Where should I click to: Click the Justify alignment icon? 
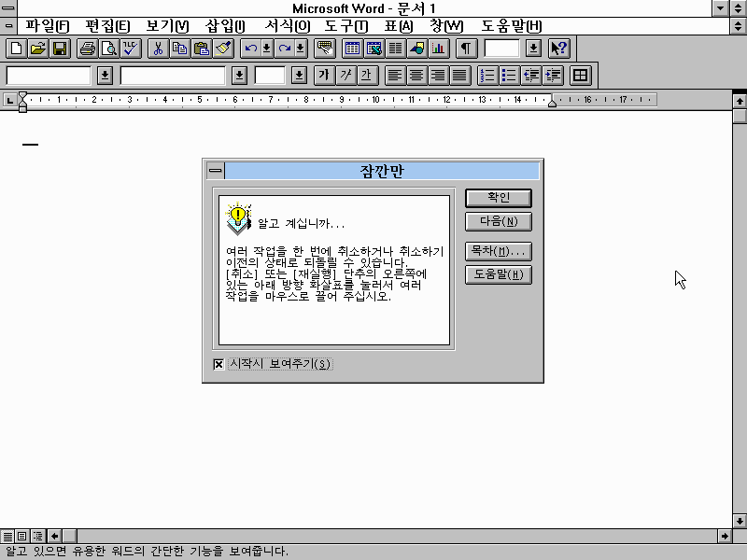(x=459, y=76)
